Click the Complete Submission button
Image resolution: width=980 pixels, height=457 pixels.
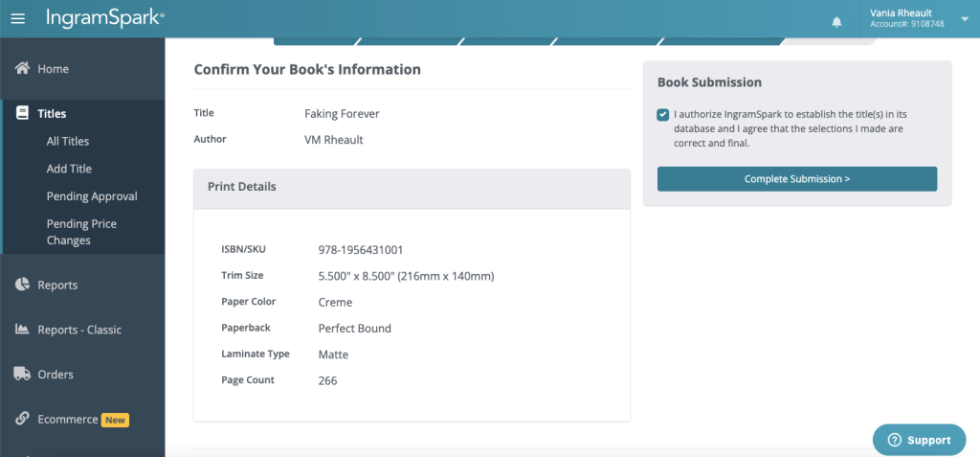pyautogui.click(x=796, y=179)
